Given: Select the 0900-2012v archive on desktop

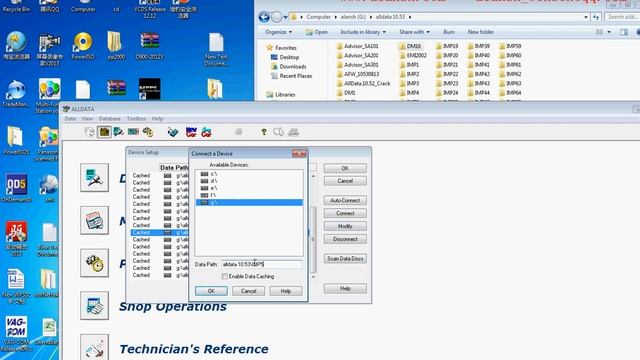Looking at the screenshot, I should click(149, 46).
